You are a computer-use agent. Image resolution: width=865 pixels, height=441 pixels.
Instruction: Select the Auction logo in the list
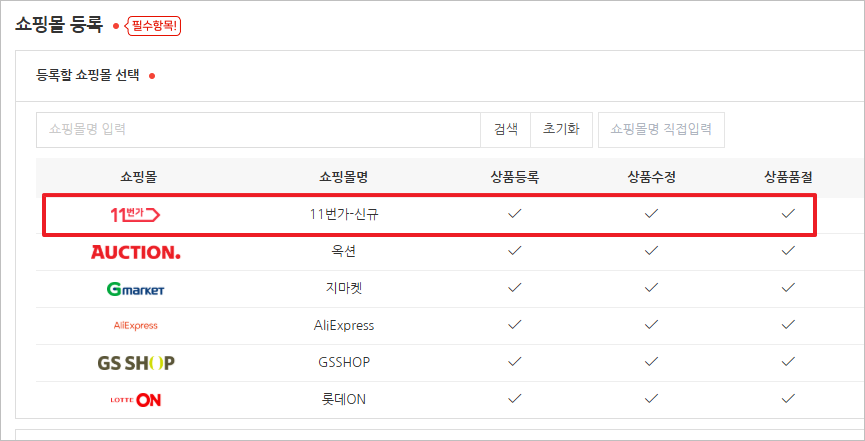click(x=136, y=252)
